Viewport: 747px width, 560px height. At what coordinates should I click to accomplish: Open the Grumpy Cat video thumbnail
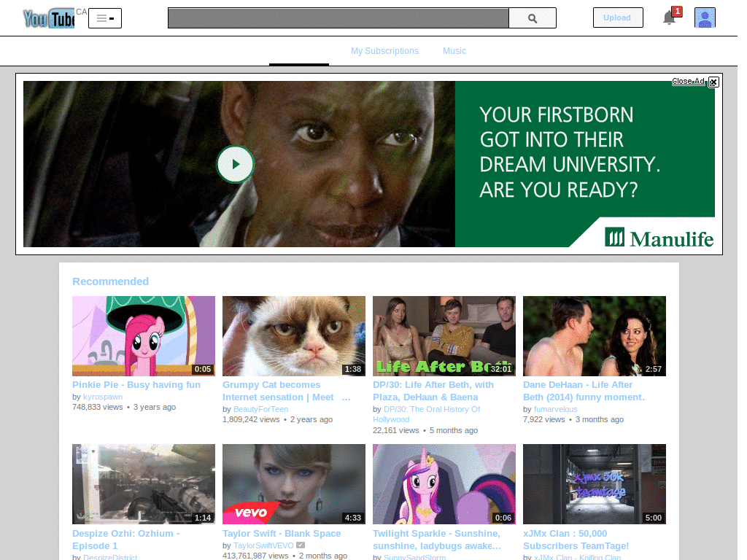[x=294, y=336]
